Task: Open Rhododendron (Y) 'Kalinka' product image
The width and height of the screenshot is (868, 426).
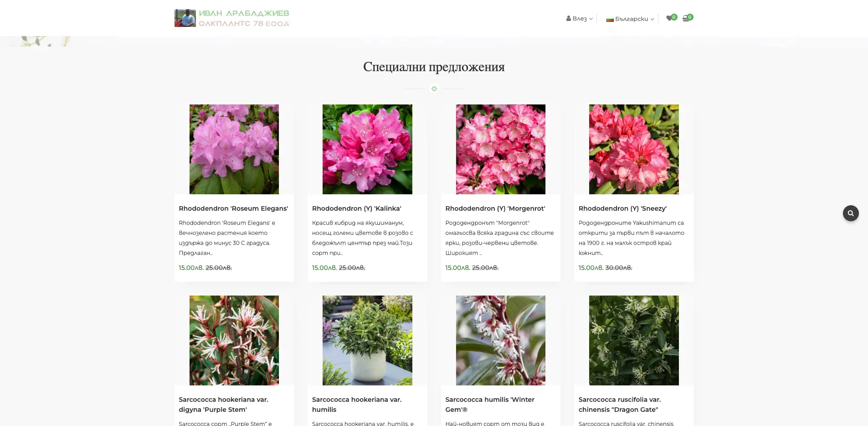Action: click(367, 149)
